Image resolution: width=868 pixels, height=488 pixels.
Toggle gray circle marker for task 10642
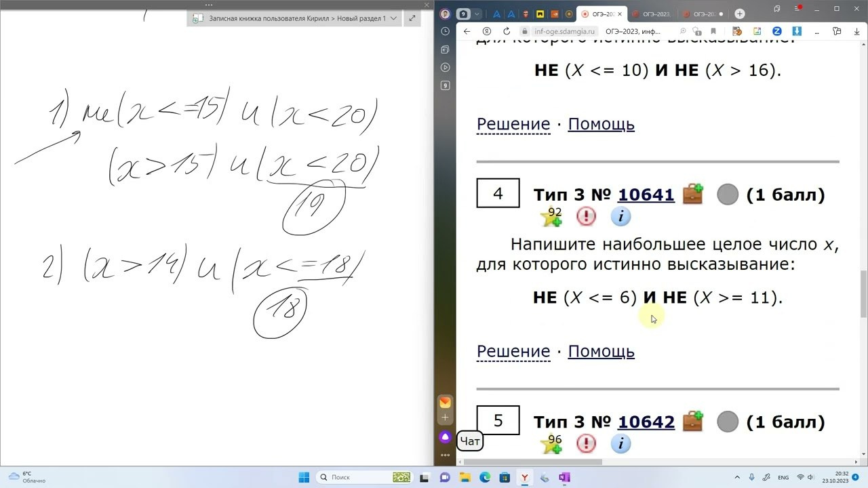click(x=727, y=422)
